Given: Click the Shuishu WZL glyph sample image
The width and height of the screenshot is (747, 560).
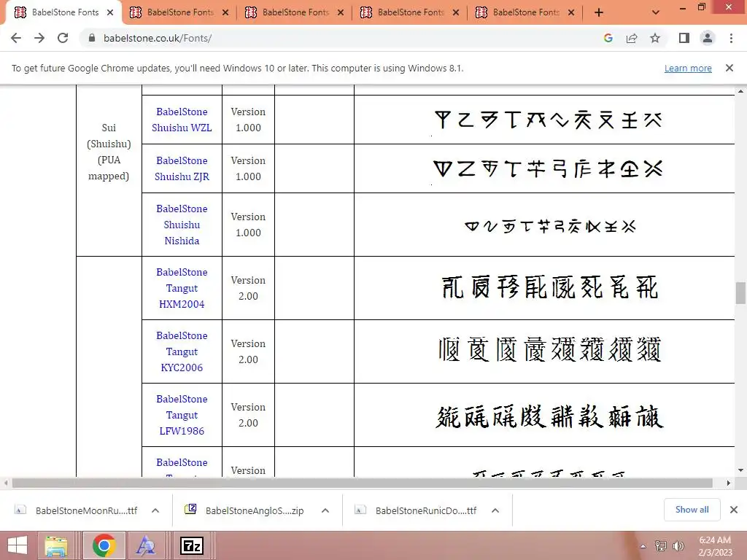Looking at the screenshot, I should (548, 120).
